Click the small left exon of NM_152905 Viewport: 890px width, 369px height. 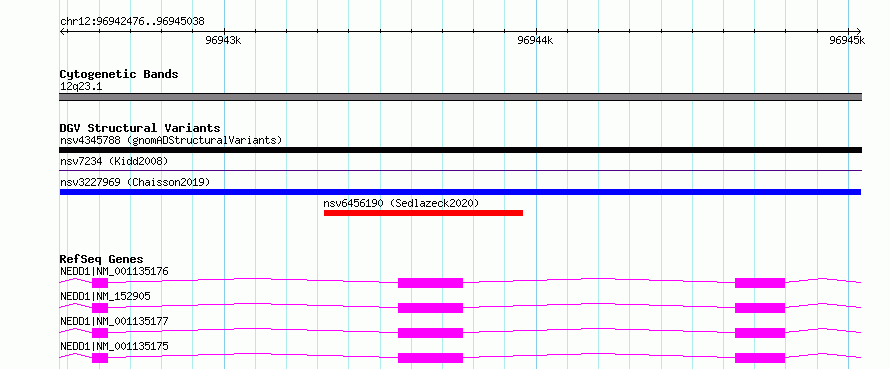click(x=100, y=308)
